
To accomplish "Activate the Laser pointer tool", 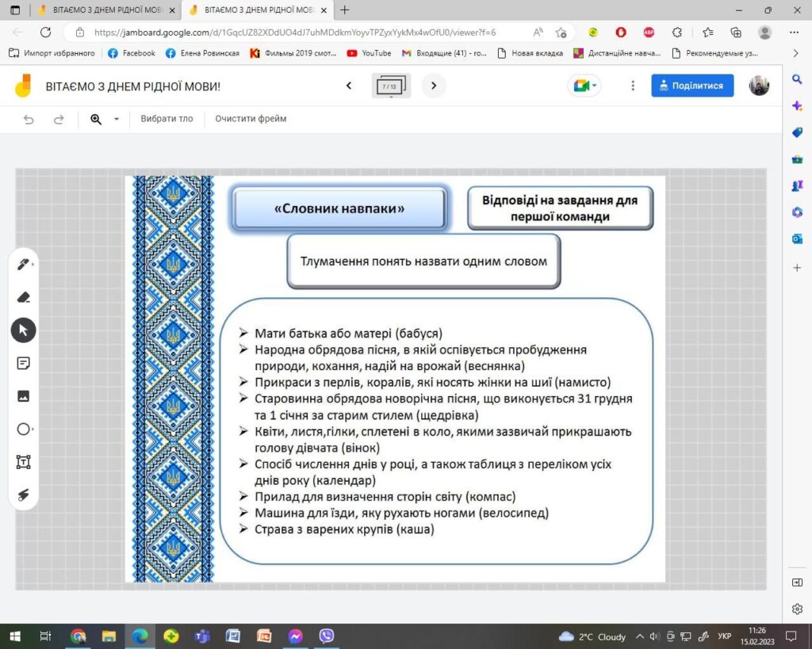I will pyautogui.click(x=23, y=494).
